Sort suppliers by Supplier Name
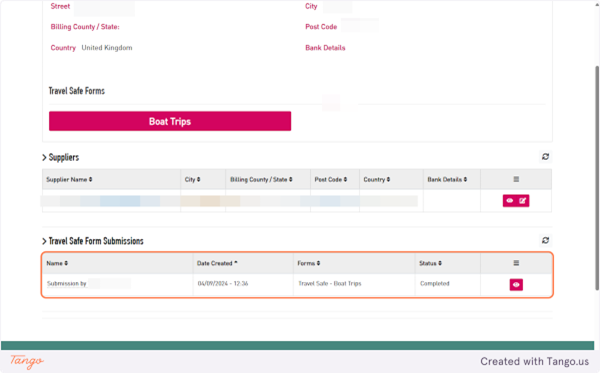Image resolution: width=600 pixels, height=373 pixels. click(69, 179)
